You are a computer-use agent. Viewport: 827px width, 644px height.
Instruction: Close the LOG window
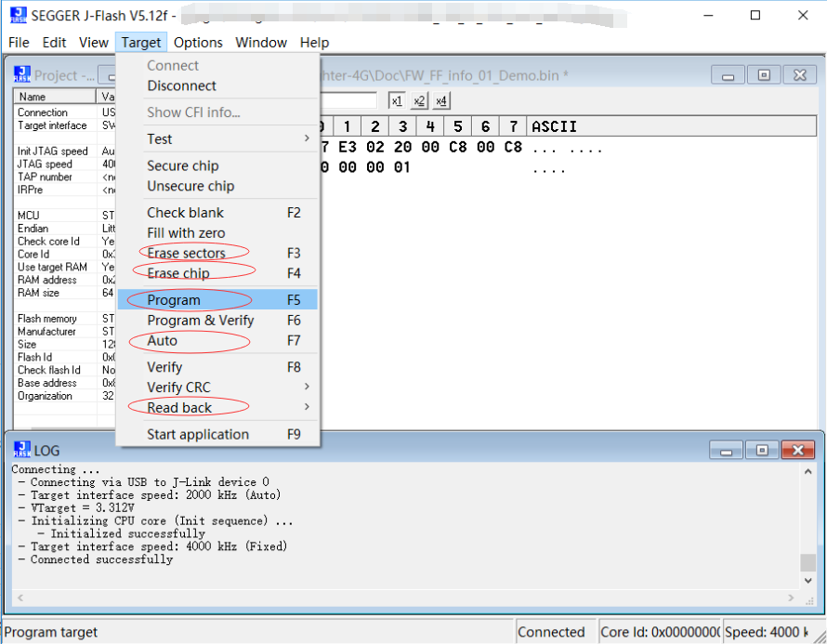(x=798, y=450)
